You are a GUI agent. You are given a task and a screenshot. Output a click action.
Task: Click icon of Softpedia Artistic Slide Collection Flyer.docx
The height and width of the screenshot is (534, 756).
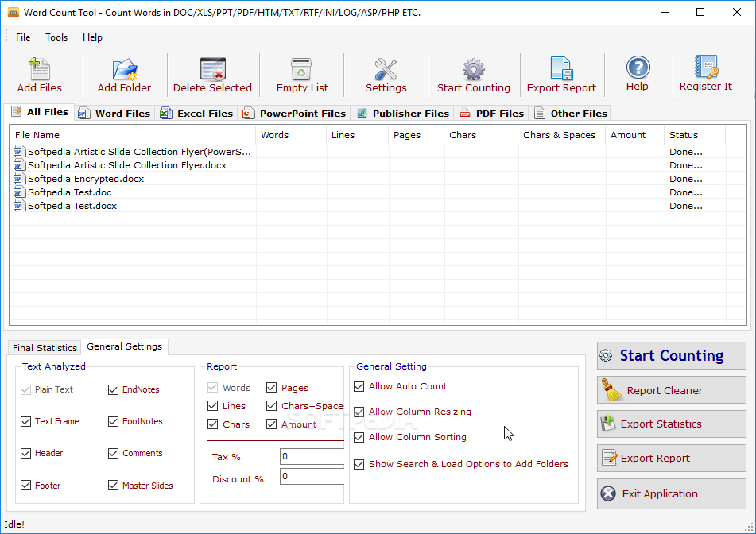tap(18, 165)
